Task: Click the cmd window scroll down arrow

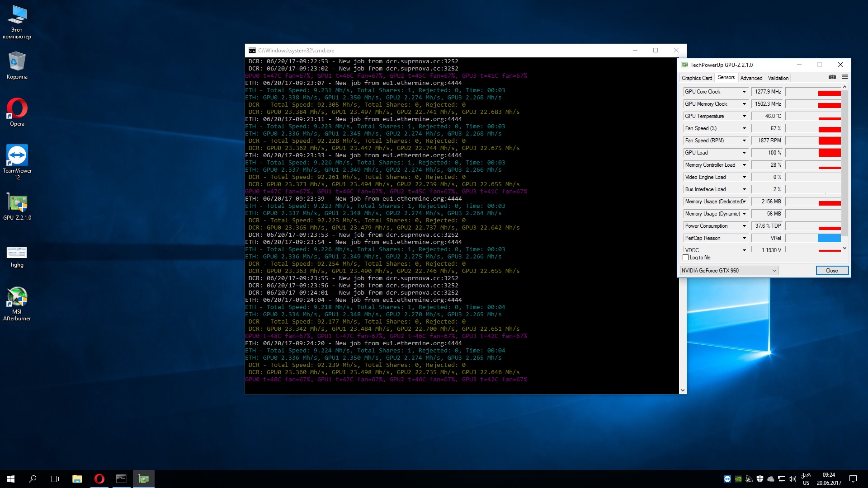Action: pos(683,390)
